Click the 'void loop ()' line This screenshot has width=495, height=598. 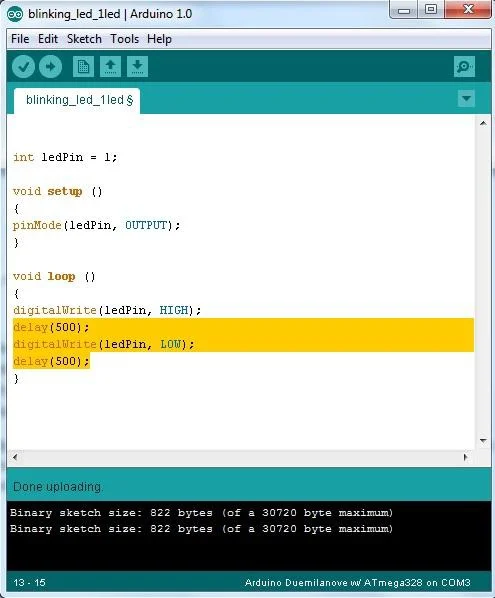pyautogui.click(x=54, y=276)
